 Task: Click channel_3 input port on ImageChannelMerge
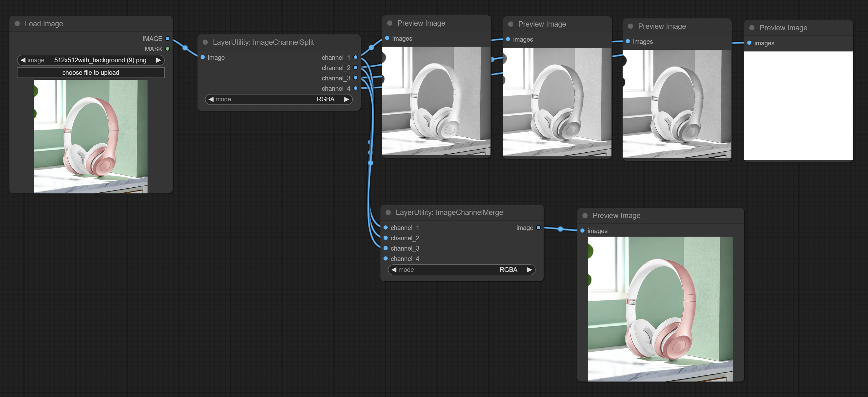386,248
